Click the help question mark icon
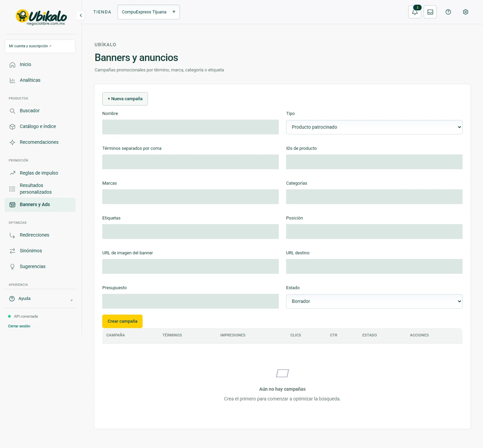This screenshot has width=483, height=448. click(x=448, y=12)
